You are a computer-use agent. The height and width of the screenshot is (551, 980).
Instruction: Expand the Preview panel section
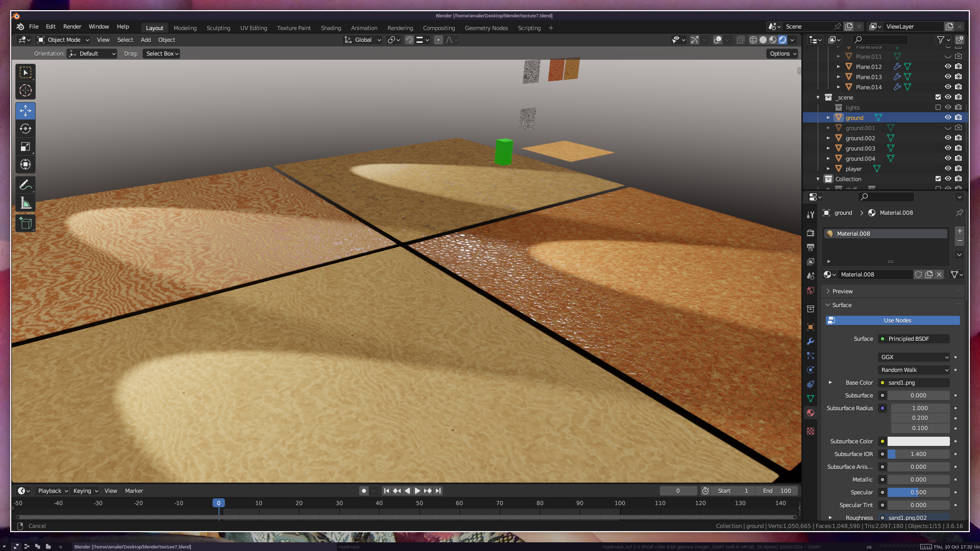tap(842, 291)
